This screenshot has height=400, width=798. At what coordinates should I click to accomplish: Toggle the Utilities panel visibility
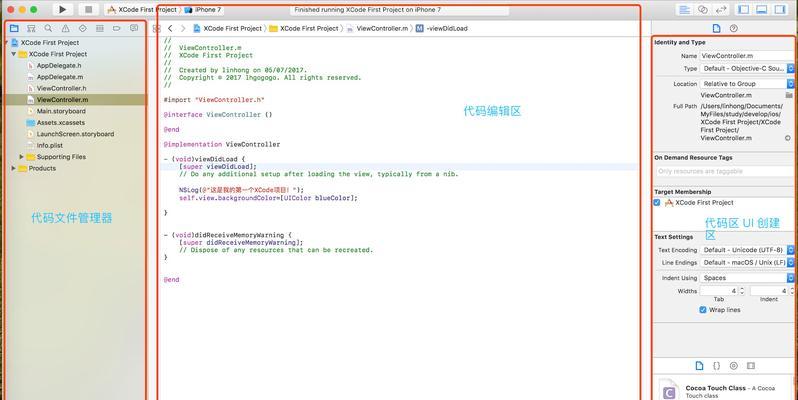click(x=780, y=10)
